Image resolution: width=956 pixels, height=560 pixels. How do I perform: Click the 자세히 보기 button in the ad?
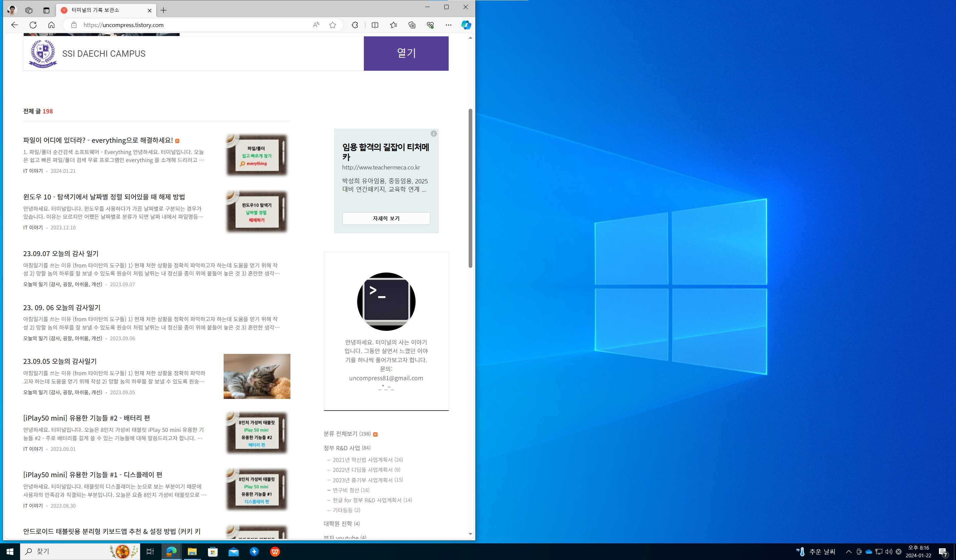point(386,218)
